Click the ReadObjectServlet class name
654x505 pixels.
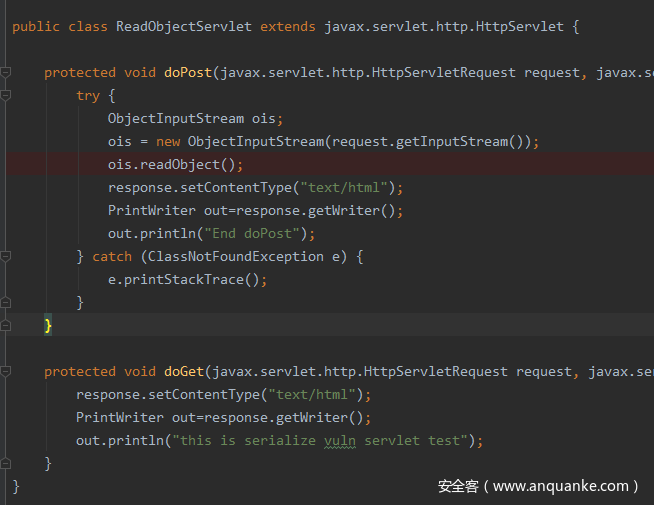[184, 26]
